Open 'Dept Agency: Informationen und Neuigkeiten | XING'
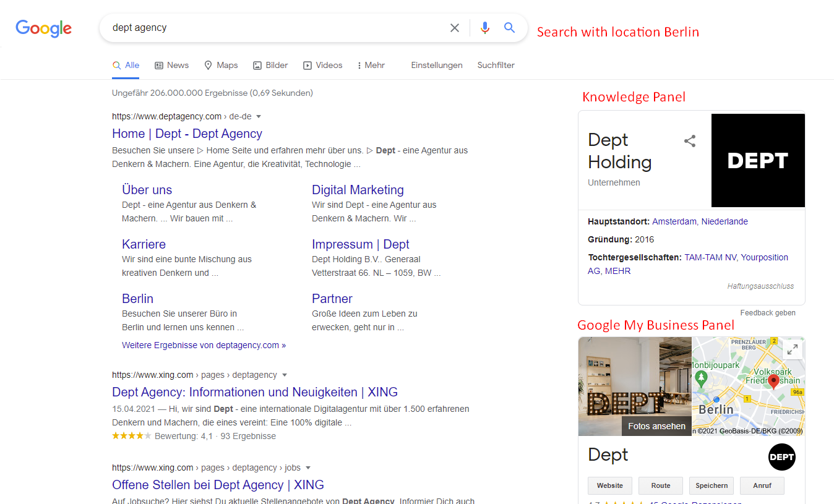834x504 pixels. pyautogui.click(x=255, y=392)
